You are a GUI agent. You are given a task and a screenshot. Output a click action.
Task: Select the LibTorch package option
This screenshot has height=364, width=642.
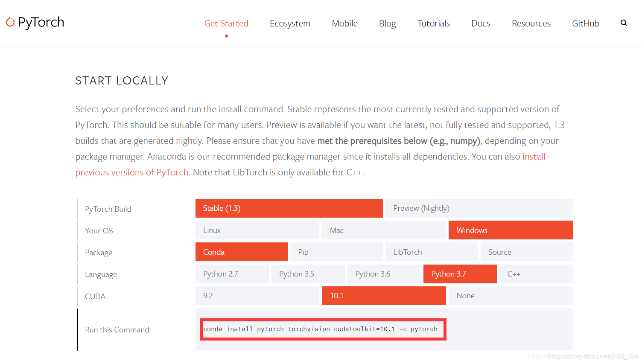coord(432,252)
